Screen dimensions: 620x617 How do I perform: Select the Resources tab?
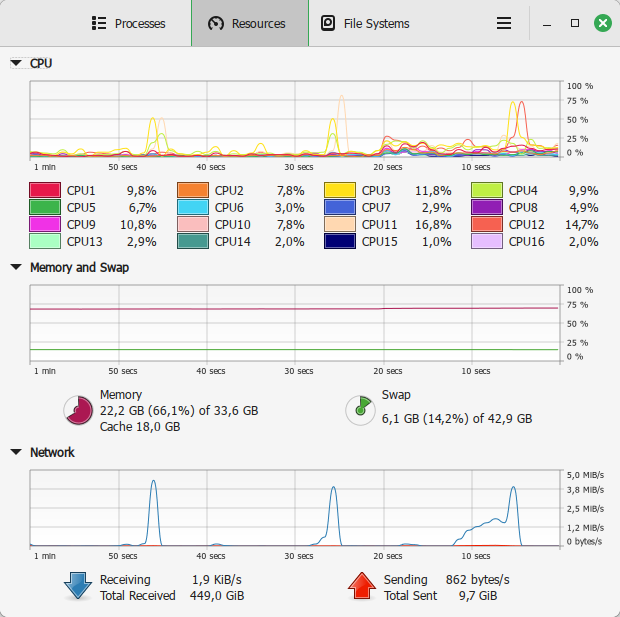(249, 23)
